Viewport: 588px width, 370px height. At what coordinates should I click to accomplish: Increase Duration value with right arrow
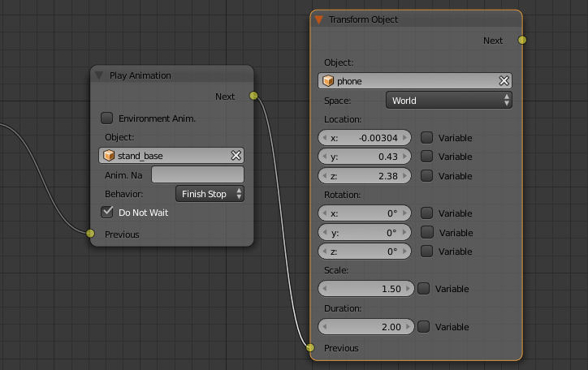tap(408, 326)
